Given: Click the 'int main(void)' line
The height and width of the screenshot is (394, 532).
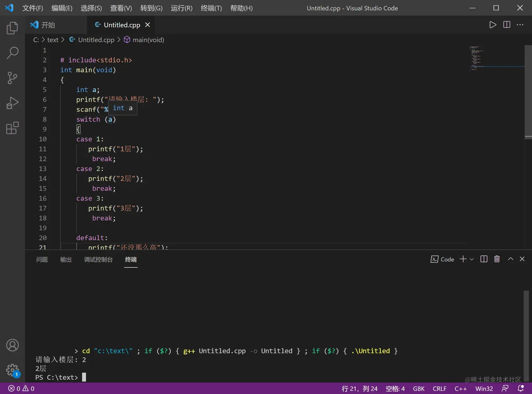Looking at the screenshot, I should click(x=88, y=70).
